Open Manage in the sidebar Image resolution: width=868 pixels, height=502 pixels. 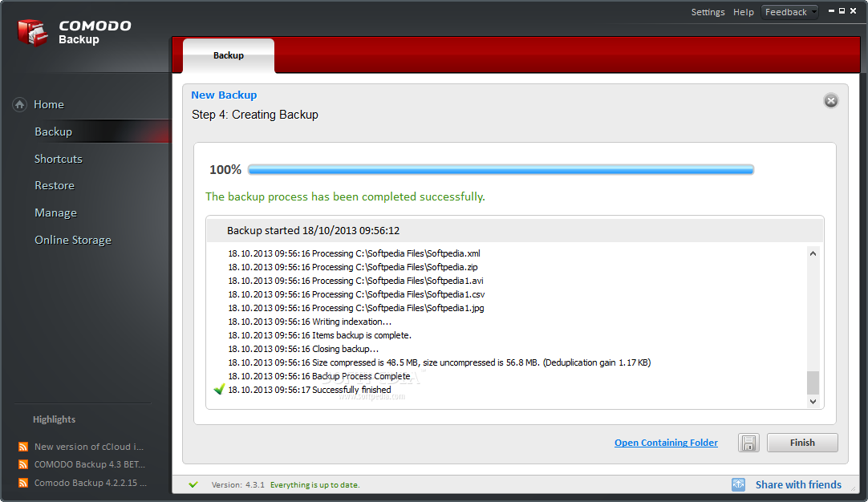(x=55, y=213)
